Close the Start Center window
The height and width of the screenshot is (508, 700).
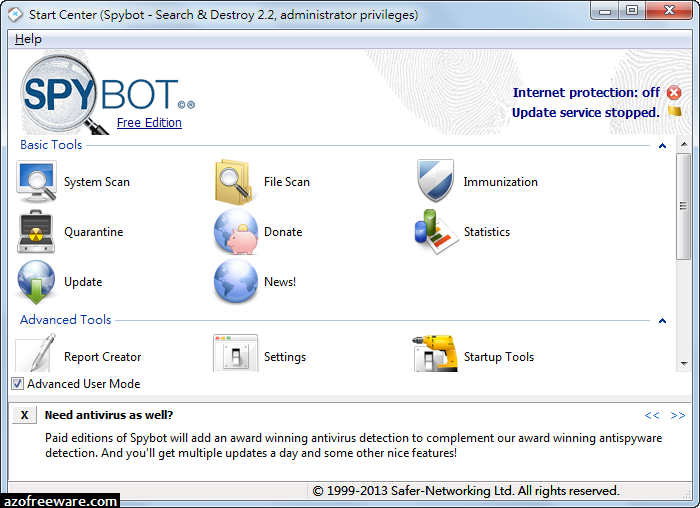pyautogui.click(x=669, y=11)
